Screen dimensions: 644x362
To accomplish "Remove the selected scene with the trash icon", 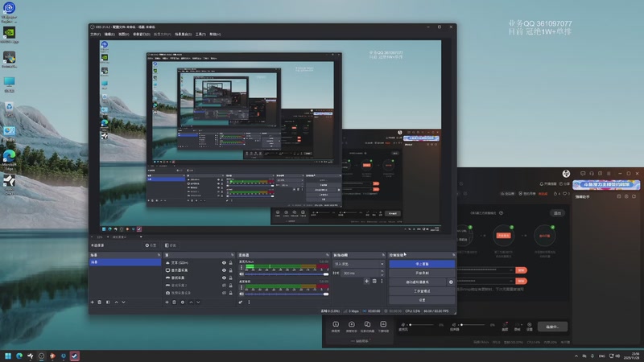I will click(x=99, y=302).
